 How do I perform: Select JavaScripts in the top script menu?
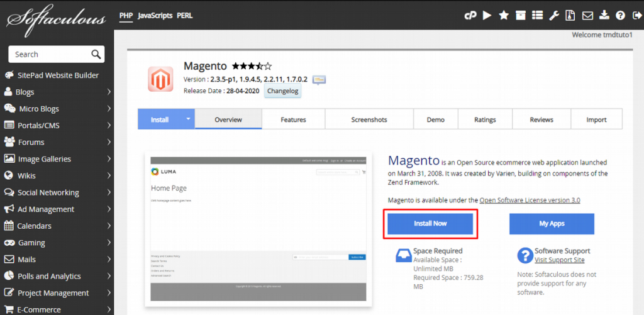tap(155, 15)
